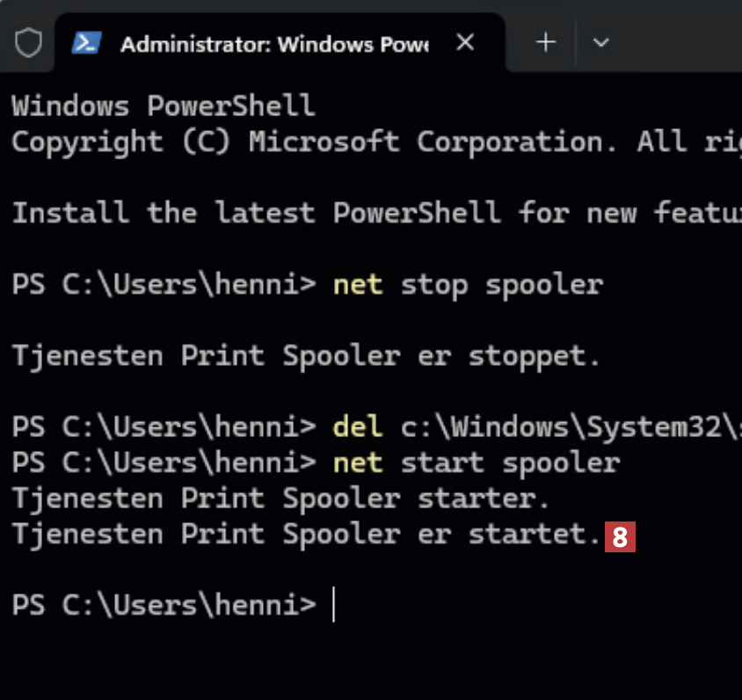Close the Administrator: Windows PowerShell tab
The height and width of the screenshot is (700, 742).
click(x=465, y=41)
